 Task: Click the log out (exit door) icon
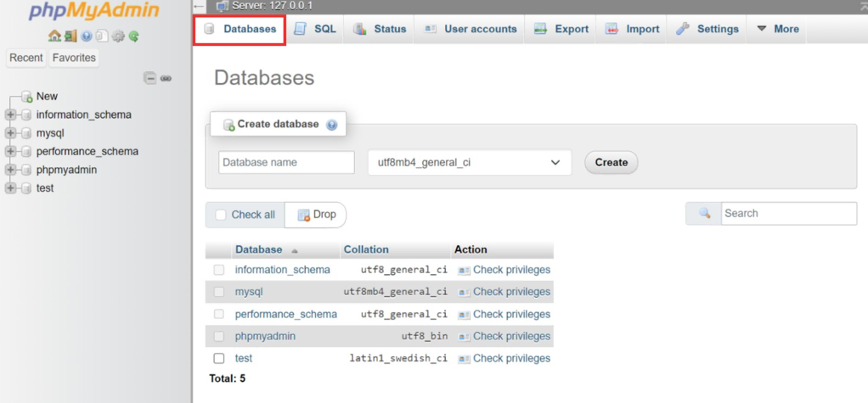(70, 36)
